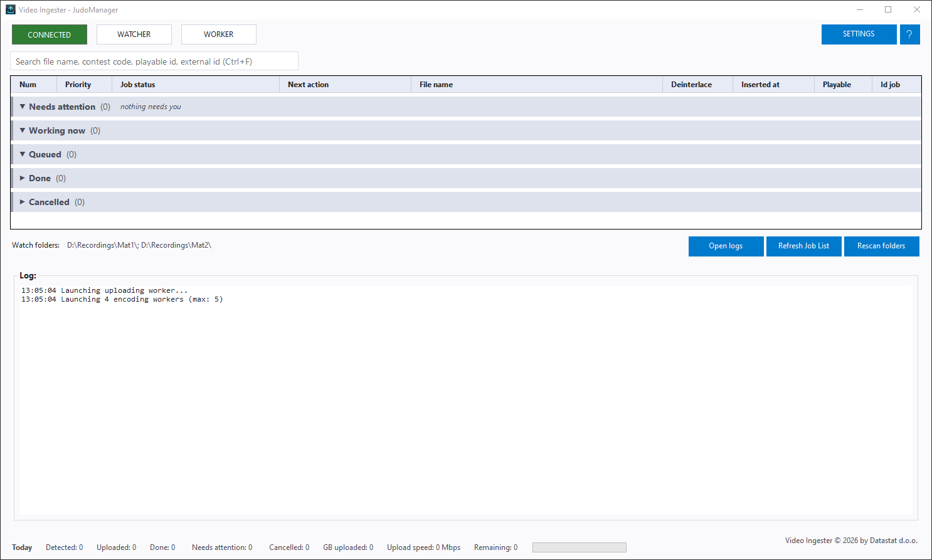932x560 pixels.
Task: Open the SETTINGS panel
Action: pyautogui.click(x=859, y=34)
